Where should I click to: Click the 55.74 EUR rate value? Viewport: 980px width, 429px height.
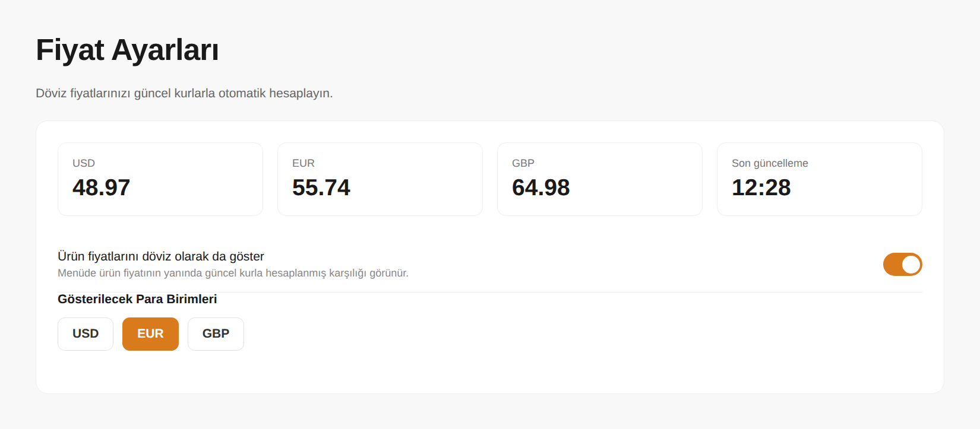pyautogui.click(x=321, y=188)
